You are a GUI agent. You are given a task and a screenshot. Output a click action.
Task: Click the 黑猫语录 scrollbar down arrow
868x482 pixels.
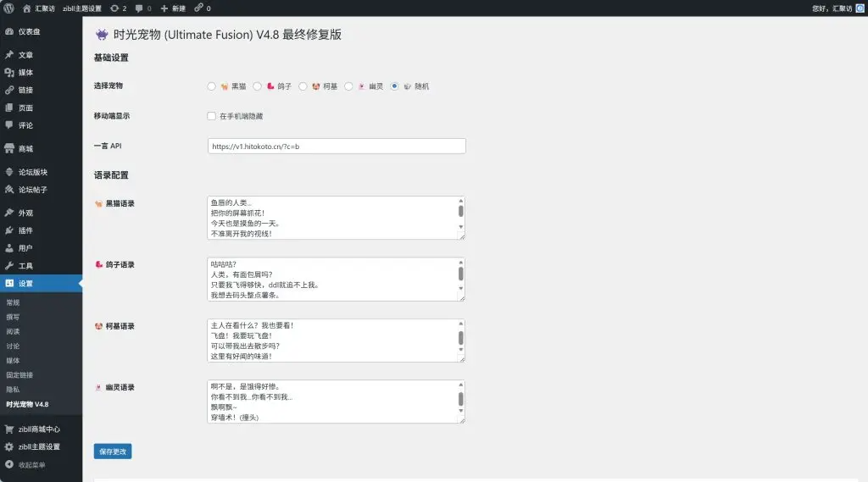tap(460, 227)
